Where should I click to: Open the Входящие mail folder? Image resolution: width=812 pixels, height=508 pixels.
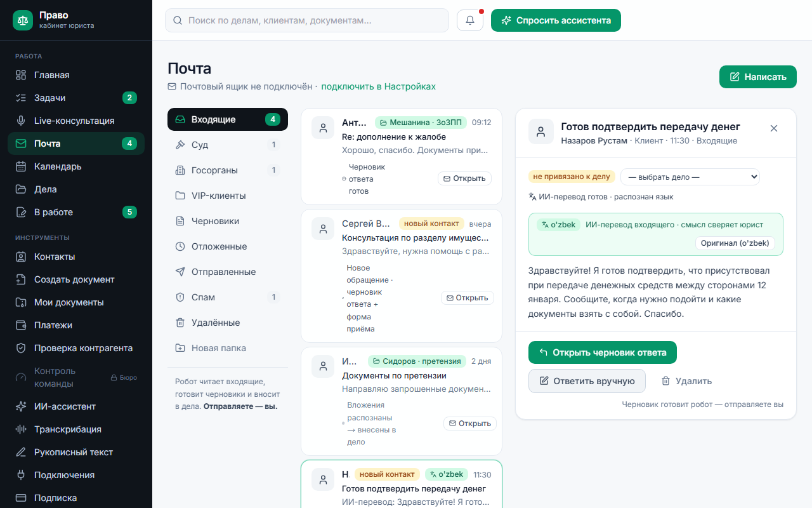[228, 119]
